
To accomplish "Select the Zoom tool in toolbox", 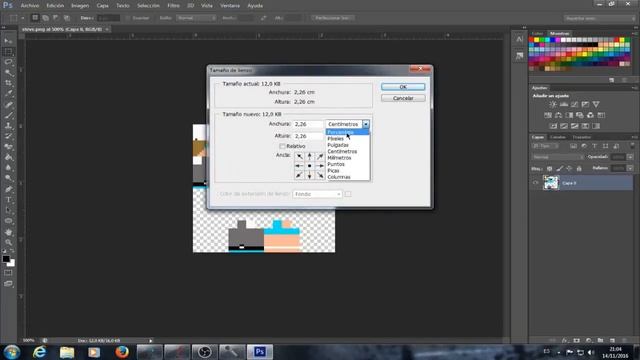I will click(x=8, y=242).
